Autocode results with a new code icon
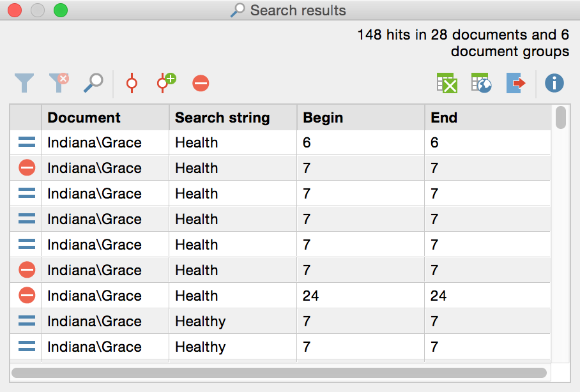This screenshot has width=580, height=392. click(166, 83)
